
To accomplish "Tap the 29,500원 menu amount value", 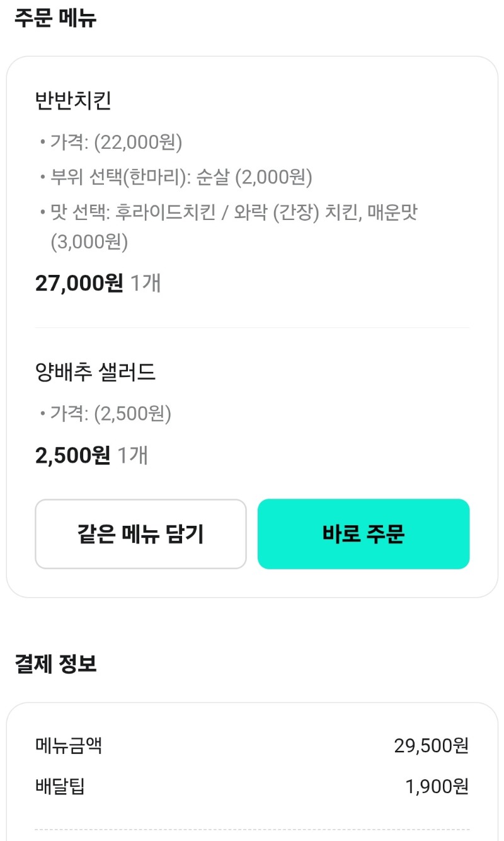I will (x=431, y=746).
